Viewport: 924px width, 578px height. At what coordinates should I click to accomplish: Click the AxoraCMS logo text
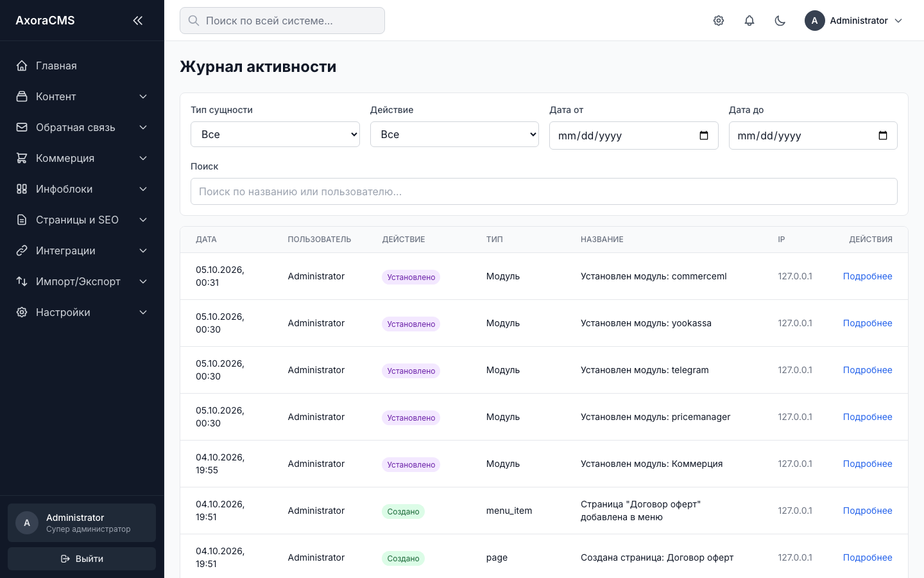click(x=45, y=21)
